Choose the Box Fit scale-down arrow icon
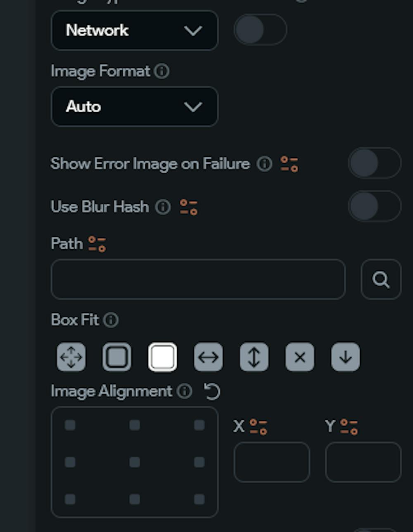 pos(346,357)
